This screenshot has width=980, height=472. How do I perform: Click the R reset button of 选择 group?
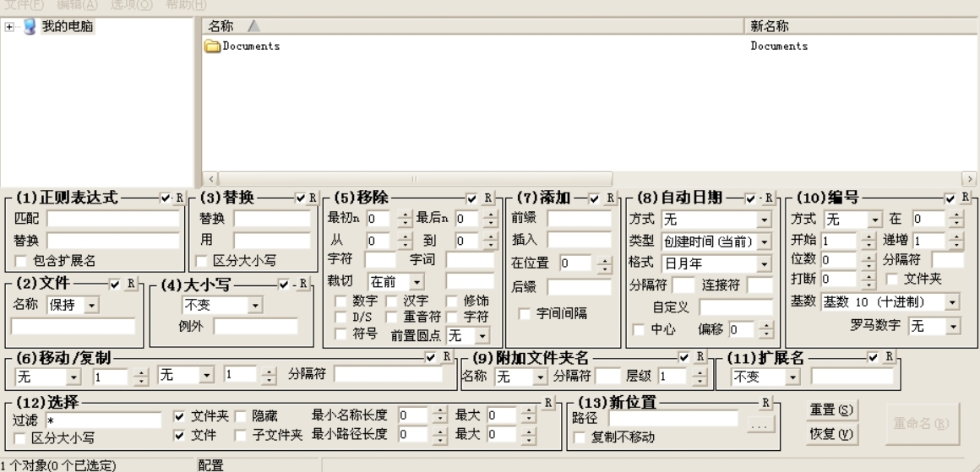(x=548, y=403)
